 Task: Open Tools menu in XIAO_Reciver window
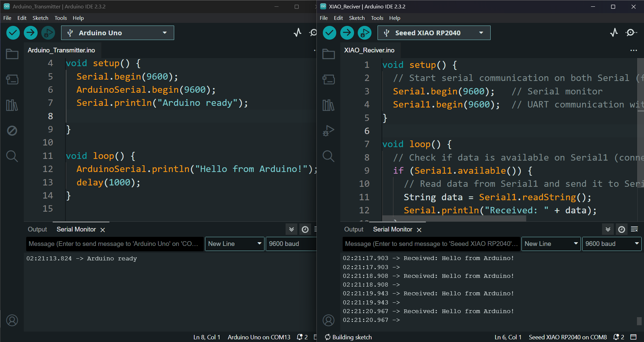click(x=377, y=18)
